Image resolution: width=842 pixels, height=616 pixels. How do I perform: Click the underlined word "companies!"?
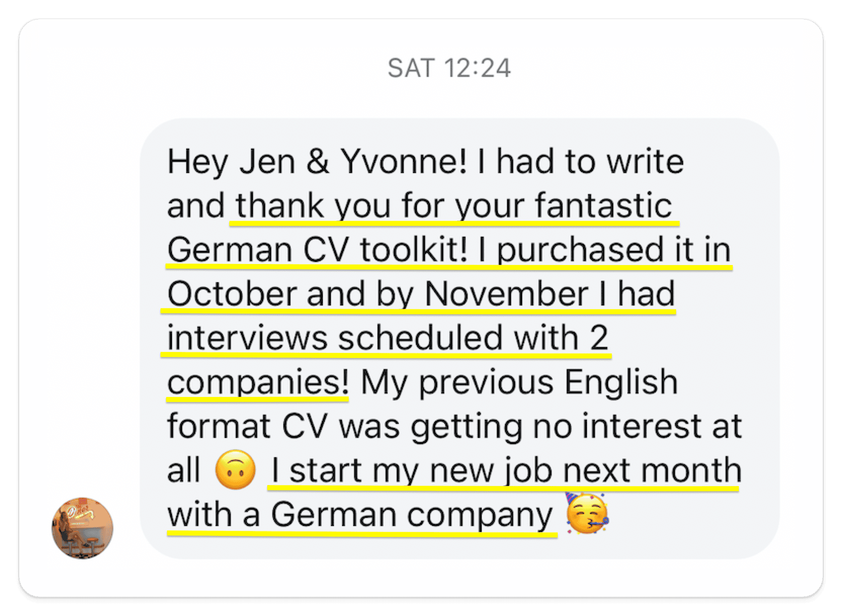(x=258, y=382)
